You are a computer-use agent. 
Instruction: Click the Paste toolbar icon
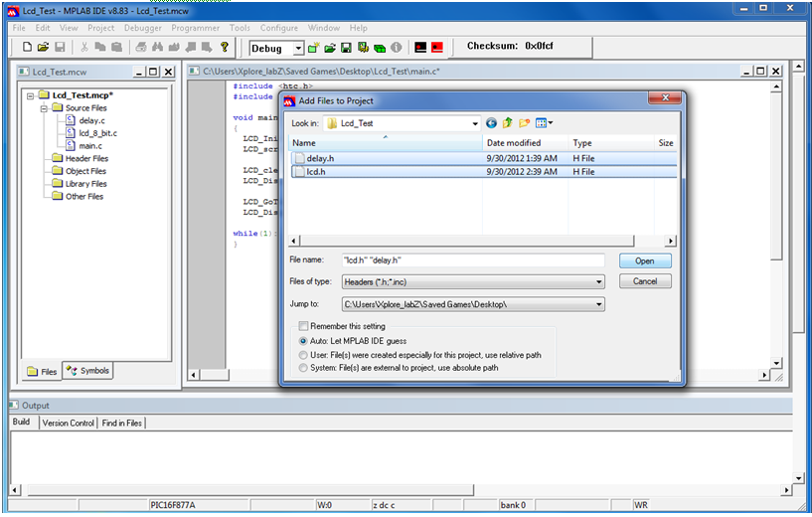[117, 47]
